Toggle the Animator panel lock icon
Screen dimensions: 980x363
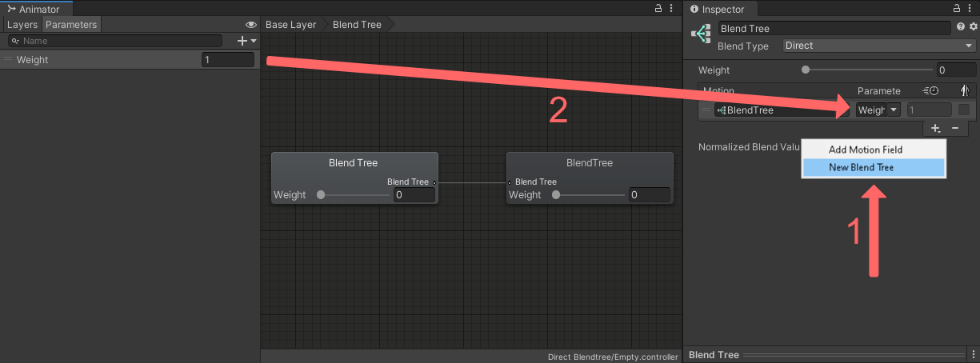(x=658, y=8)
